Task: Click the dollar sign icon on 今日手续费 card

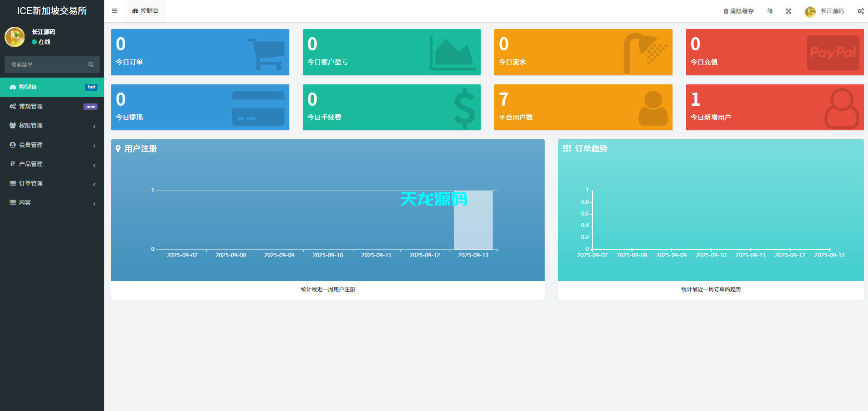Action: [x=464, y=108]
